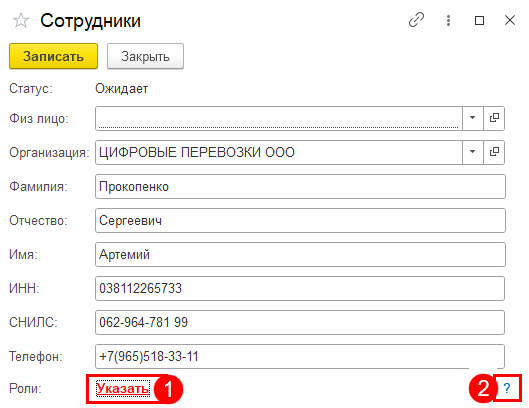Click the Телефон field

click(300, 356)
